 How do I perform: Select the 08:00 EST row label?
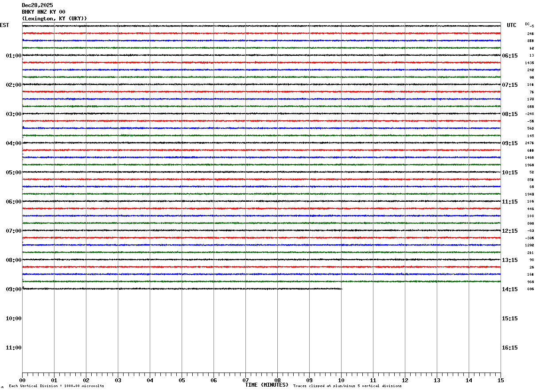click(x=14, y=260)
